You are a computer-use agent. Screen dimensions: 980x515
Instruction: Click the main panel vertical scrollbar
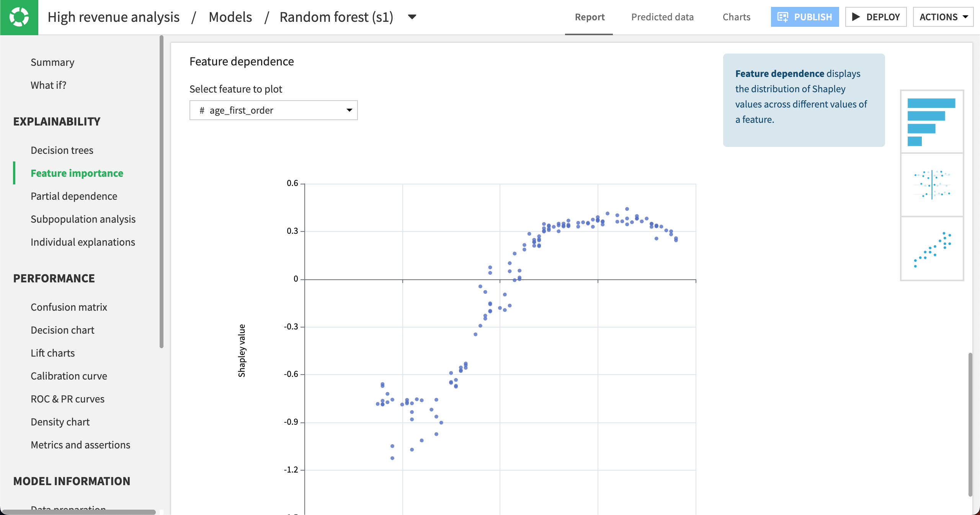970,425
